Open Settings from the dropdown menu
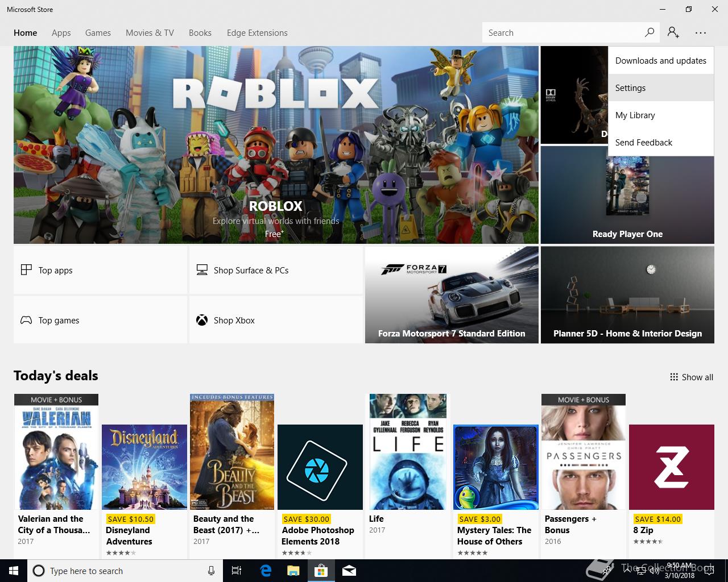 (x=661, y=88)
